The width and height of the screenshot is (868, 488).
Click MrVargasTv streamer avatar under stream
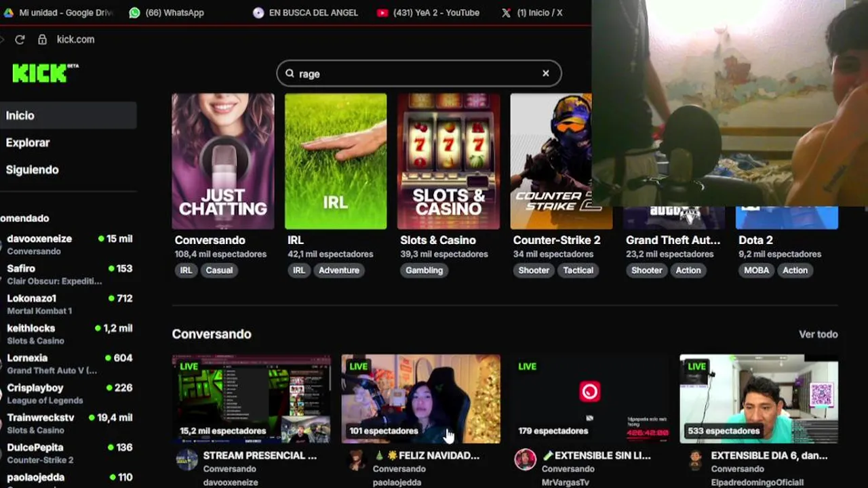[525, 460]
